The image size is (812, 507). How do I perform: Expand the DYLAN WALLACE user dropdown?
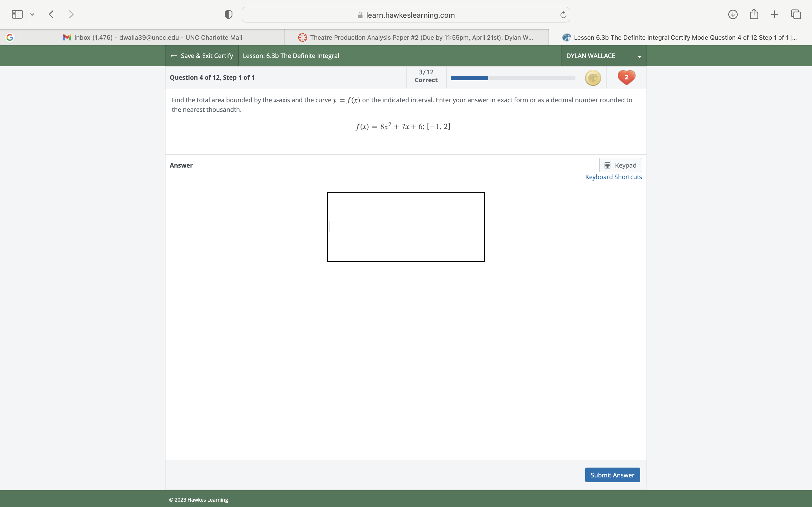[x=603, y=56]
